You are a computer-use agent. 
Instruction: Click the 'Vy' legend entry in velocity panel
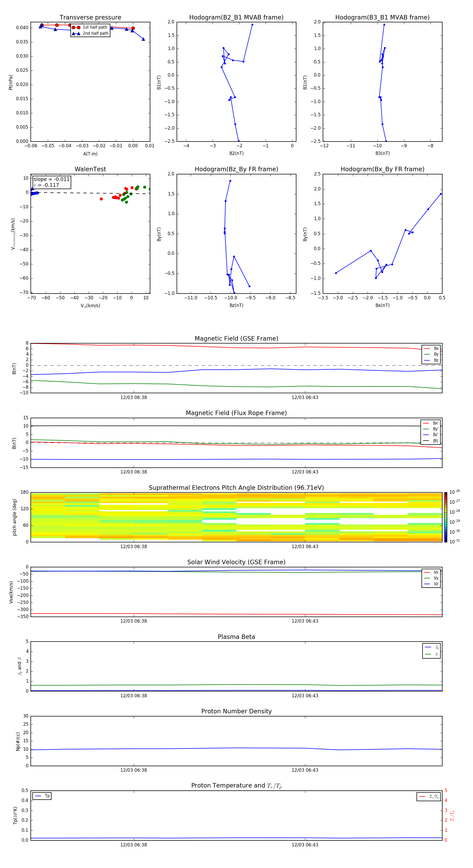point(431,578)
